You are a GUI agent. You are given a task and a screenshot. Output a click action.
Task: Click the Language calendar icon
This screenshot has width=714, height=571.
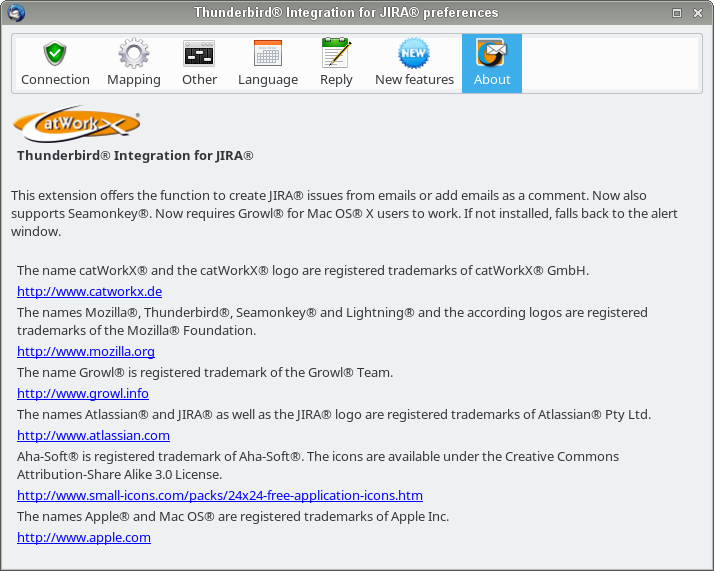[x=268, y=53]
